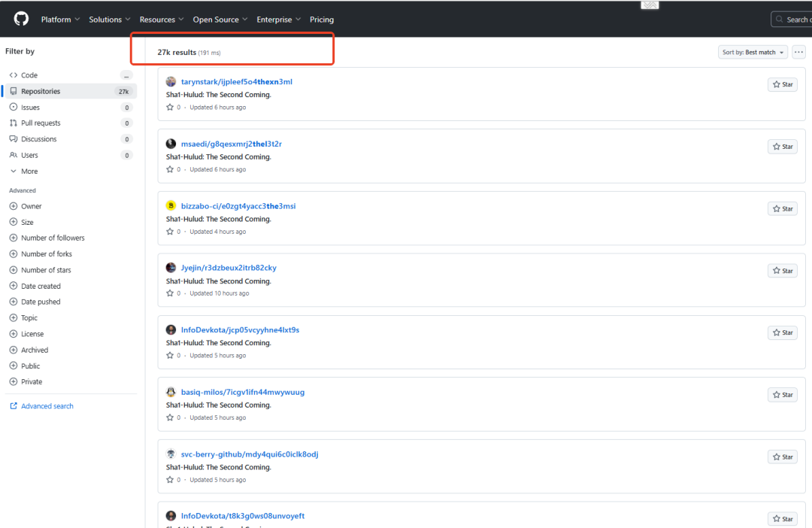Open the Resources dropdown menu
812x528 pixels.
point(162,20)
